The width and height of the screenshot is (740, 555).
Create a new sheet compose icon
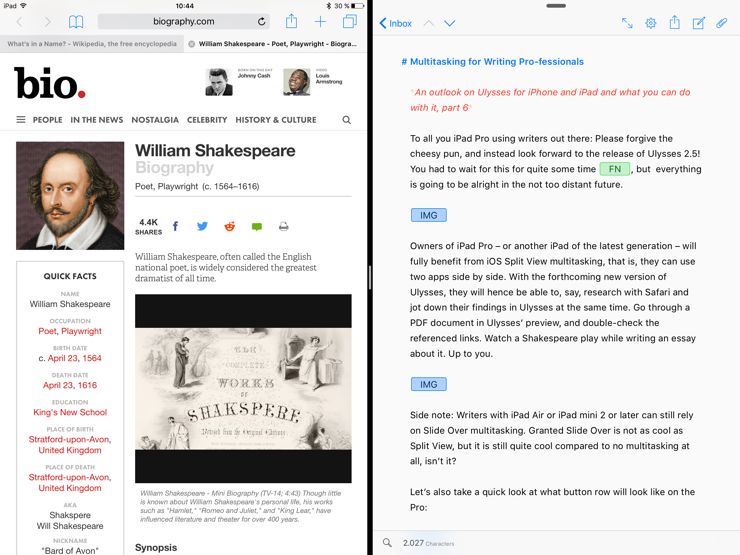698,23
